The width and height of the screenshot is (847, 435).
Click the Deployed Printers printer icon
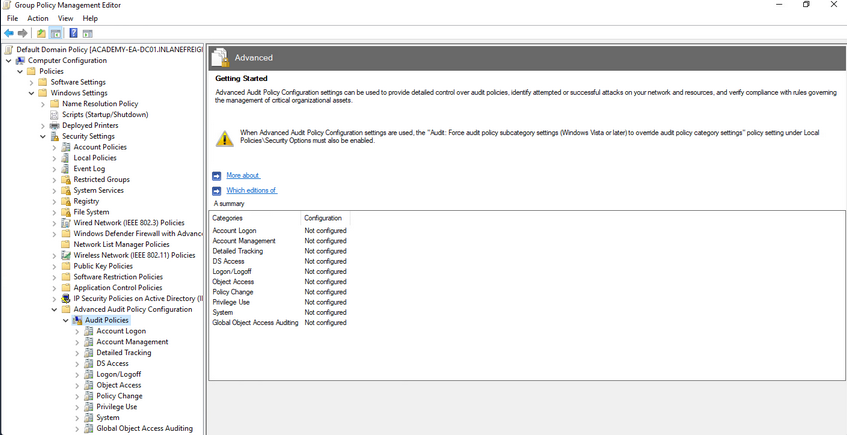[55, 126]
